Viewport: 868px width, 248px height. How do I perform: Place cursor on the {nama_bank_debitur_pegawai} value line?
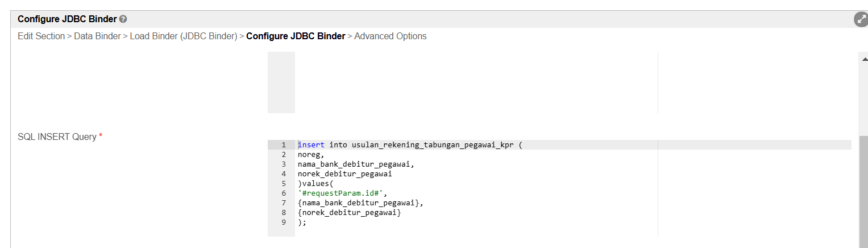(x=361, y=203)
